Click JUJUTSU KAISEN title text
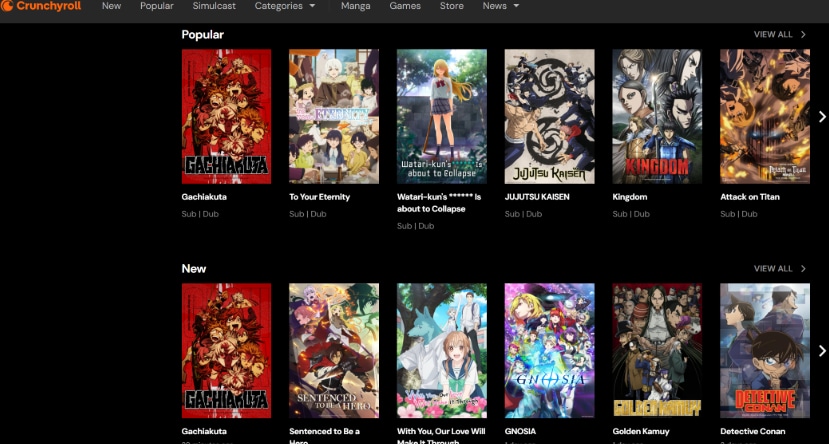The image size is (829, 444). (x=537, y=197)
